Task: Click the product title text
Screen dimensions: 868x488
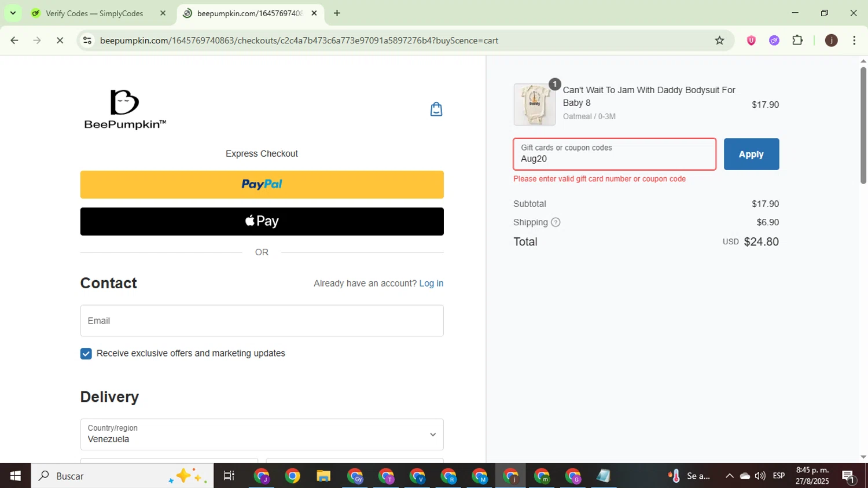Action: (x=649, y=97)
